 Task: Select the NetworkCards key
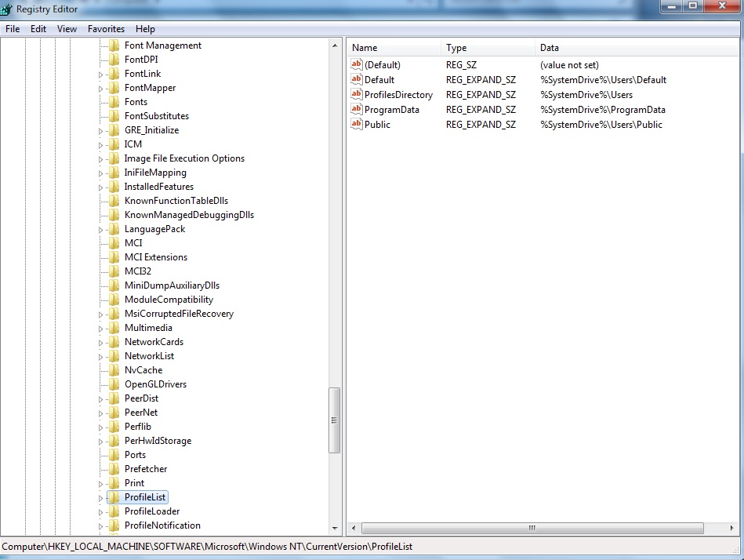click(154, 342)
